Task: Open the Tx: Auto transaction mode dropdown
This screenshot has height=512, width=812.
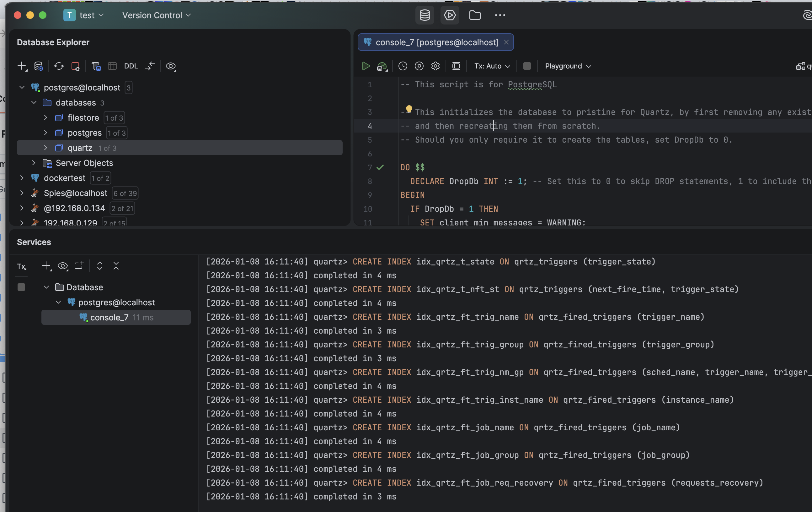Action: pyautogui.click(x=492, y=66)
